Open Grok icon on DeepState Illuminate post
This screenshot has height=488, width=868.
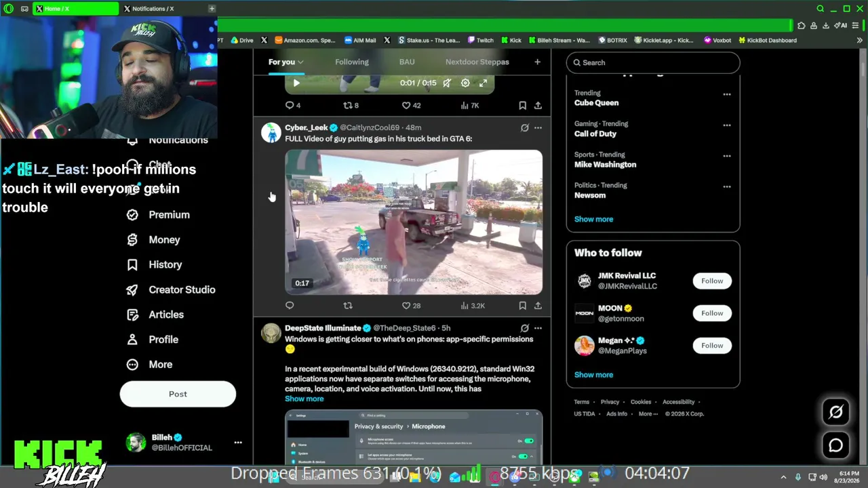pos(524,328)
